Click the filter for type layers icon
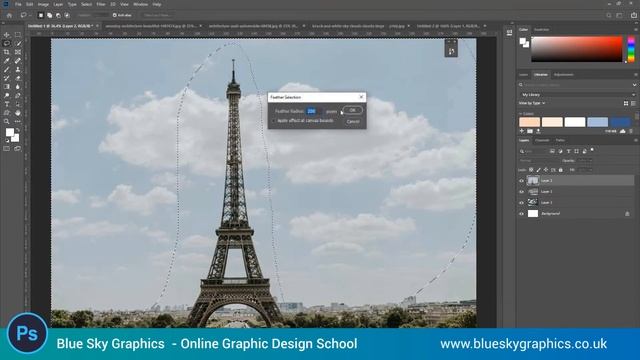The width and height of the screenshot is (640, 360). 568,151
